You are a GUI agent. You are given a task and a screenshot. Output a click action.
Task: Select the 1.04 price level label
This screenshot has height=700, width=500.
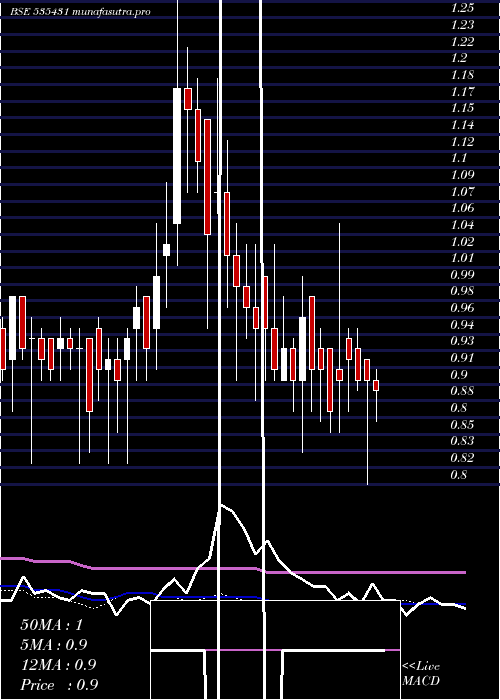(462, 225)
